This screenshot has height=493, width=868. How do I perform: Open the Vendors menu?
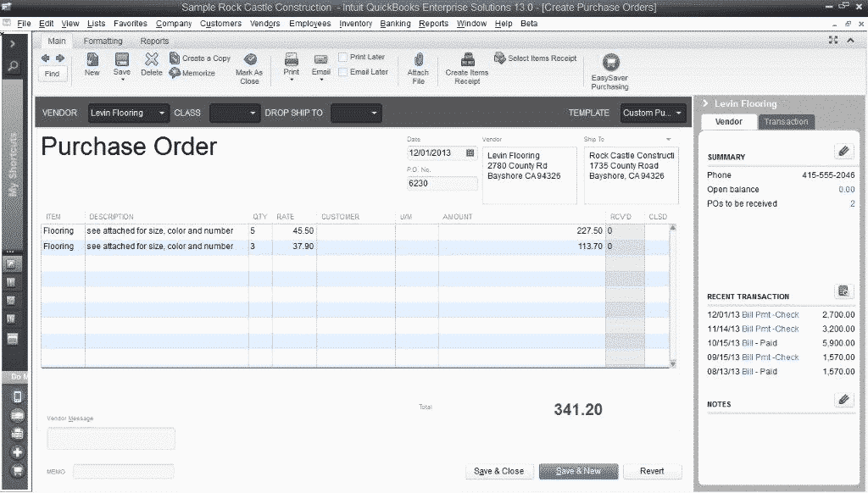click(264, 23)
